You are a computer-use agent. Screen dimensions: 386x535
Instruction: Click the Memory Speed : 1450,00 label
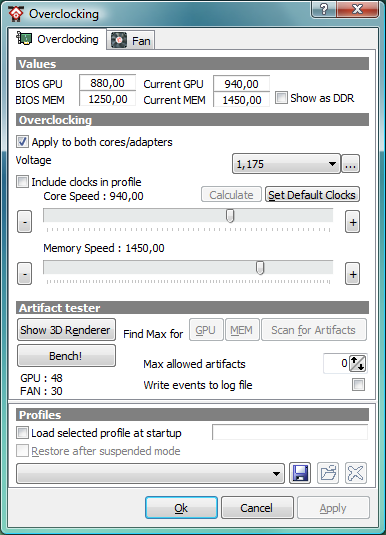[104, 248]
